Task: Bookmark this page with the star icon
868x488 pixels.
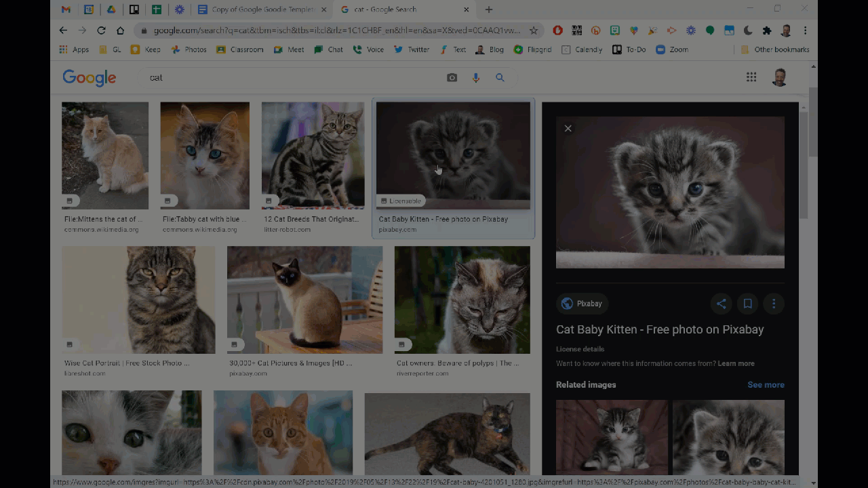Action: click(534, 30)
